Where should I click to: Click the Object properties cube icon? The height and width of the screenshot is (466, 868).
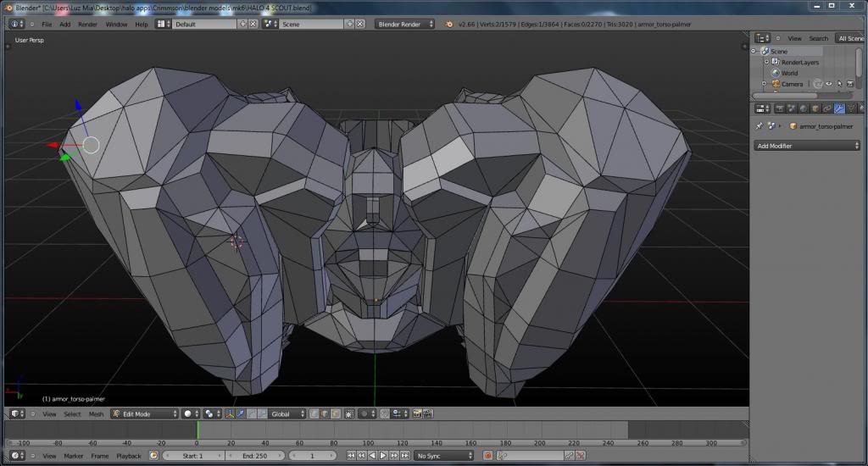pos(815,108)
